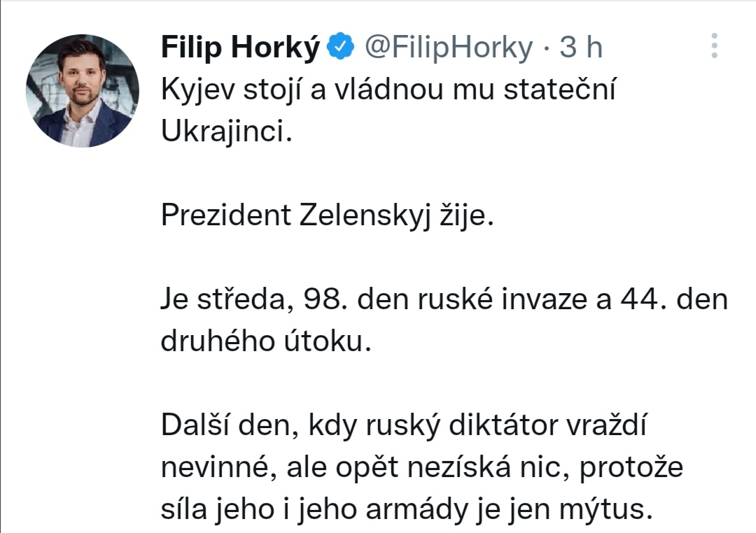Open the three-dot more options menu
Image resolution: width=756 pixels, height=533 pixels.
(x=714, y=45)
